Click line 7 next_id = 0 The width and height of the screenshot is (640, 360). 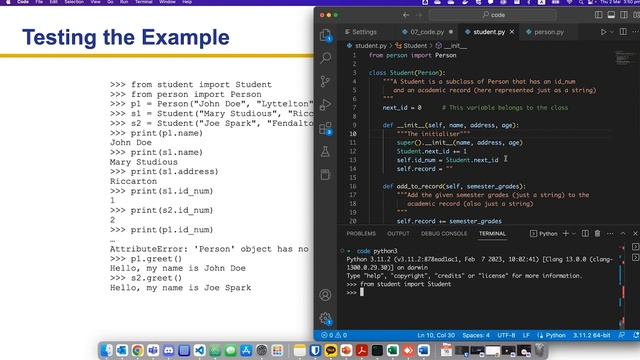(x=402, y=108)
